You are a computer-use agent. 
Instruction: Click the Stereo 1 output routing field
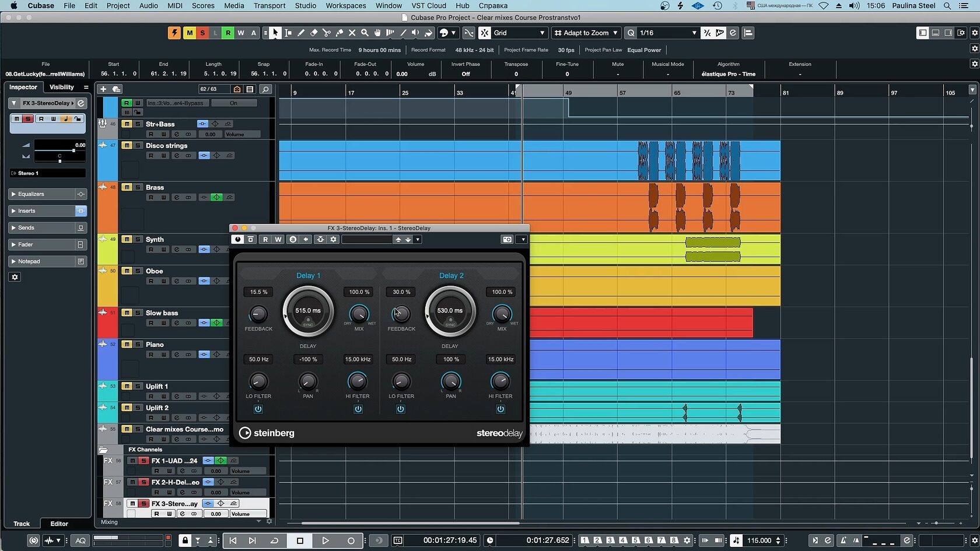coord(48,173)
